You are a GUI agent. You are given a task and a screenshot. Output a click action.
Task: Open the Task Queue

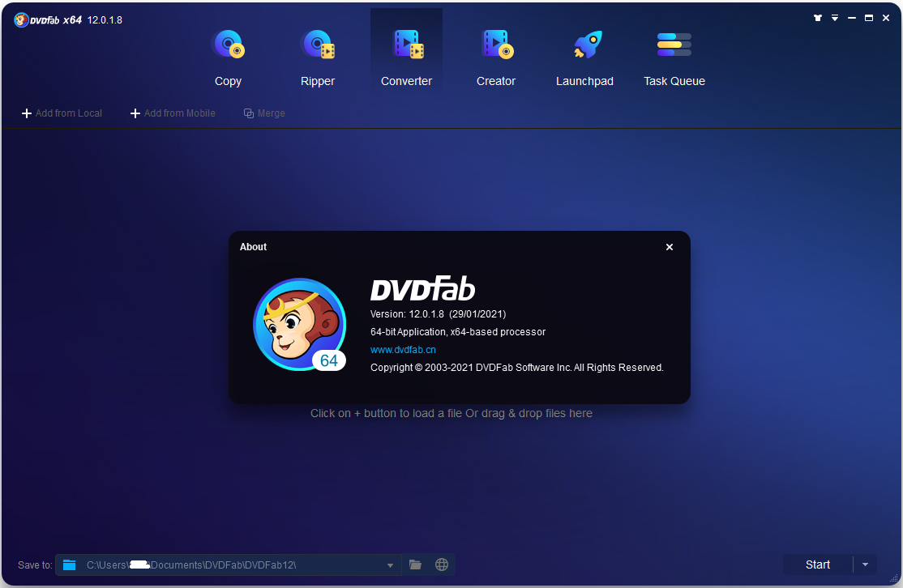coord(674,57)
